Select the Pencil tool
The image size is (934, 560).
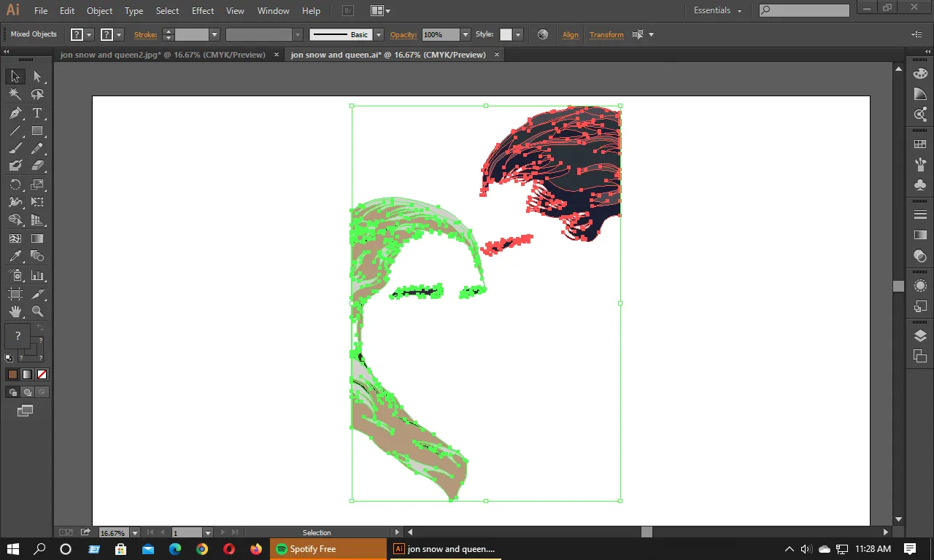[x=37, y=149]
